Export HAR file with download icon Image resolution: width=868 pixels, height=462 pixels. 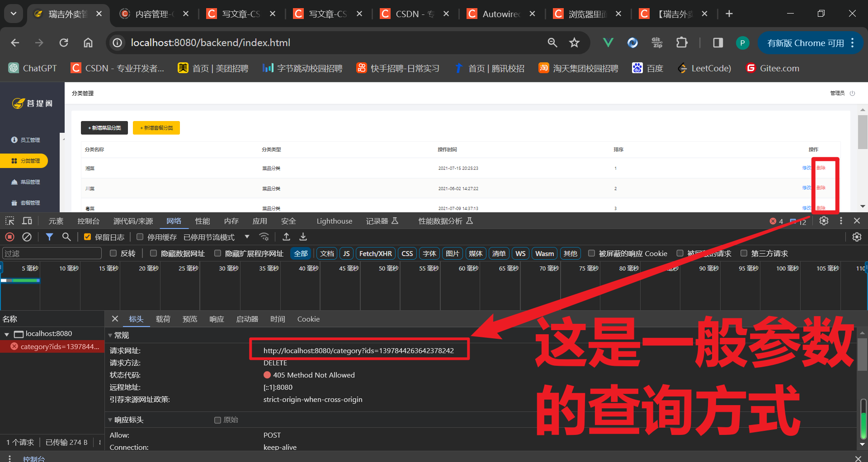pyautogui.click(x=303, y=237)
